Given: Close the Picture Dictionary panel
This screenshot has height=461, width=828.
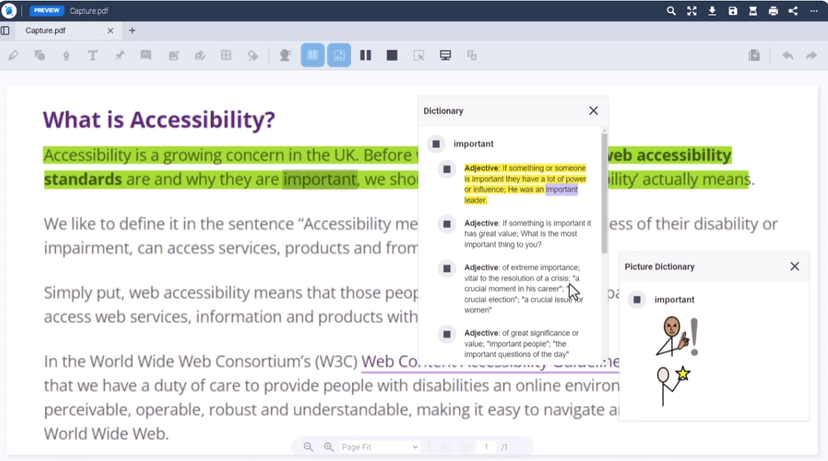Looking at the screenshot, I should tap(795, 266).
